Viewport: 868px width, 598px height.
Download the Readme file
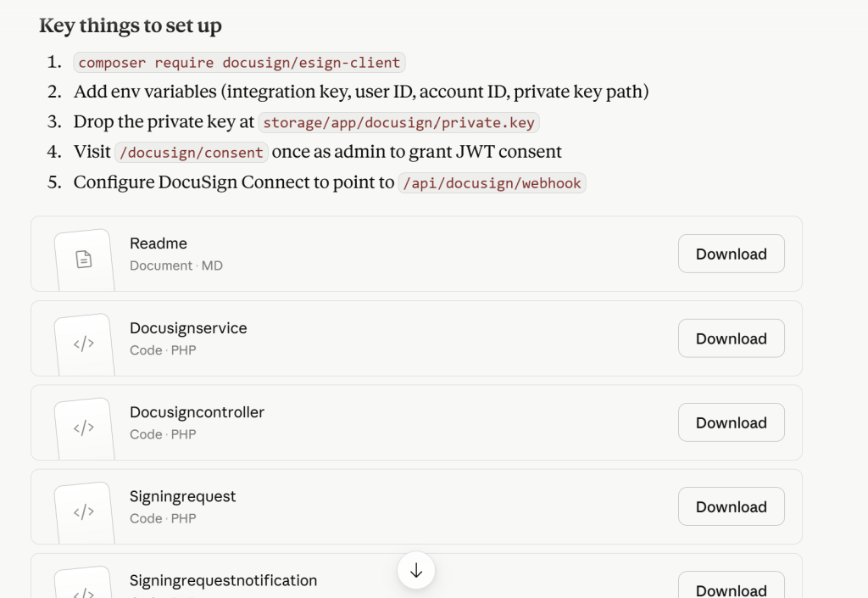[x=732, y=254]
